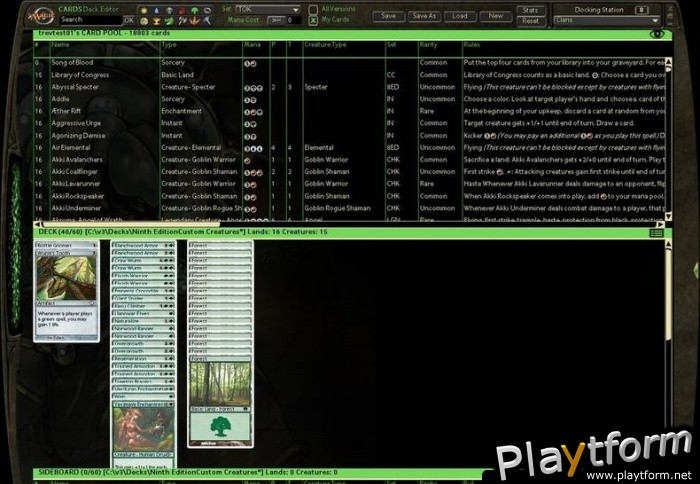The image size is (700, 484).
Task: Click the Docking Station counter button
Action: [x=642, y=9]
